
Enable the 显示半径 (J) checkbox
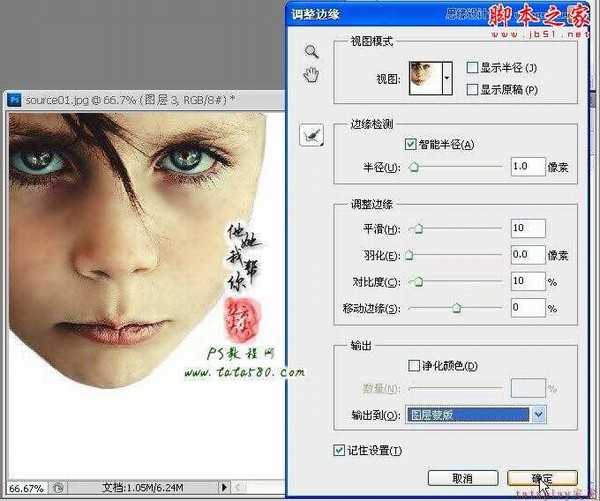(x=473, y=68)
